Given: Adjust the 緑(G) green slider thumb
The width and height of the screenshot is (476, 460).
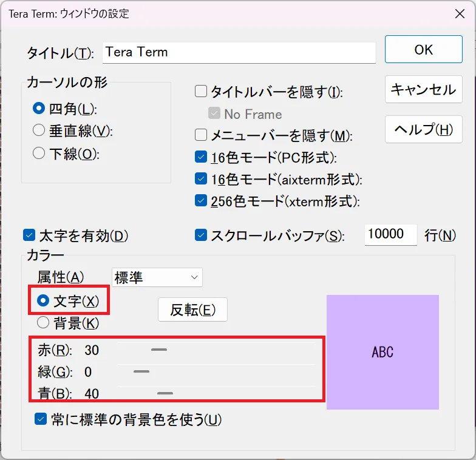Looking at the screenshot, I should (x=141, y=371).
